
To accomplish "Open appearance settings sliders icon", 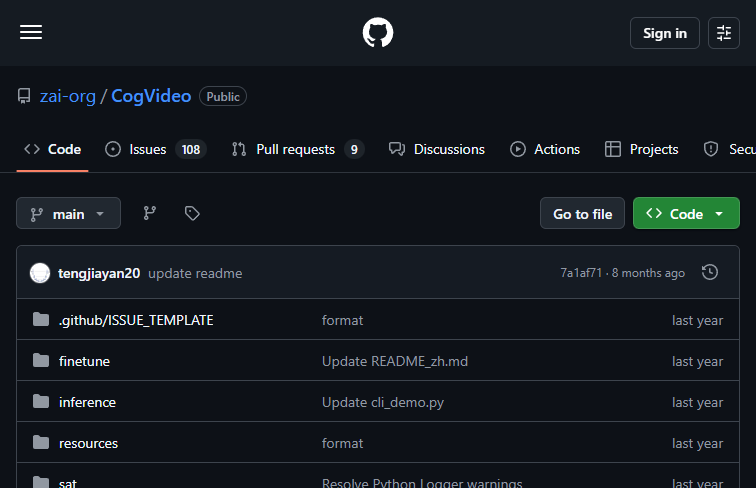I will point(723,33).
